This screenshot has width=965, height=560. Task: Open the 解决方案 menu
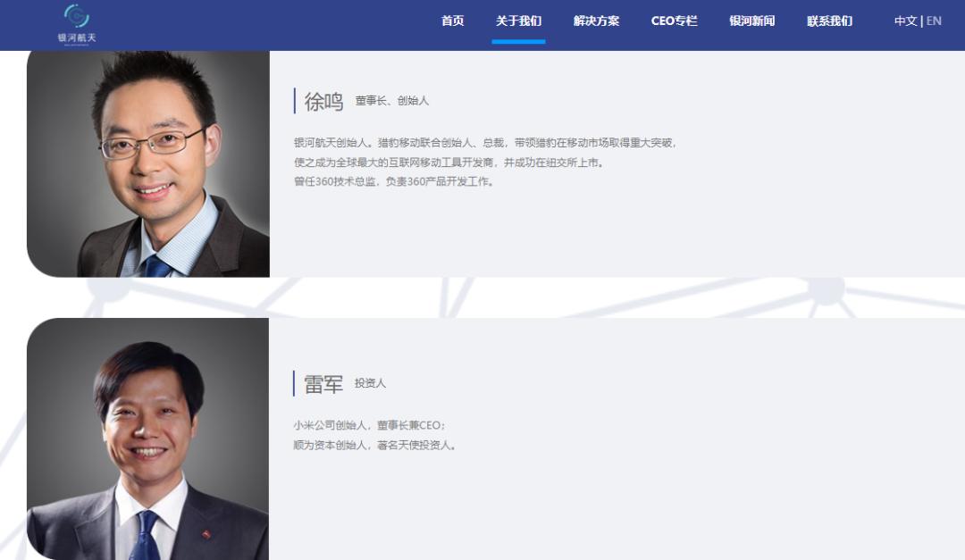596,21
